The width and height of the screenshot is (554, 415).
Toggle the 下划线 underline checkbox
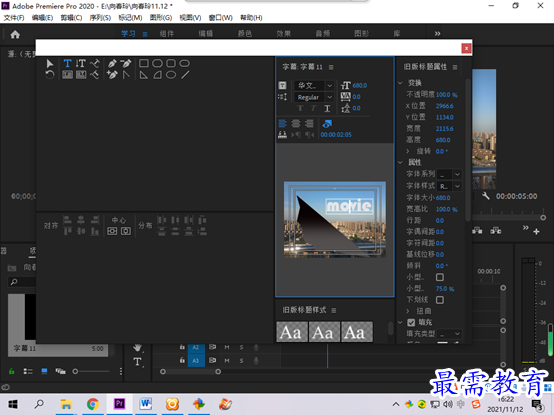tap(440, 300)
